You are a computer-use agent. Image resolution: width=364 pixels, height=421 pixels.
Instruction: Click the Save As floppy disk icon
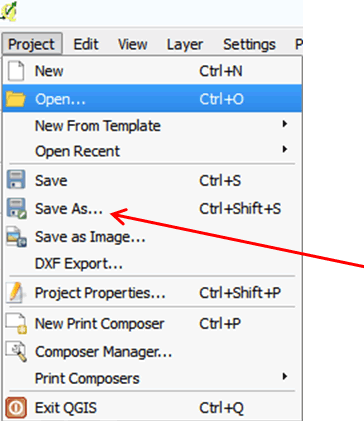pos(16,209)
